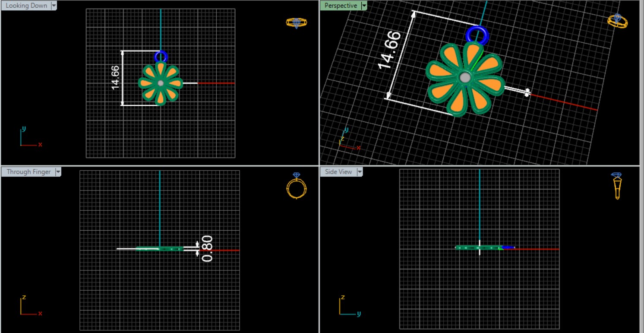
Task: Expand the Side View viewport menu arrow
Action: coord(359,172)
